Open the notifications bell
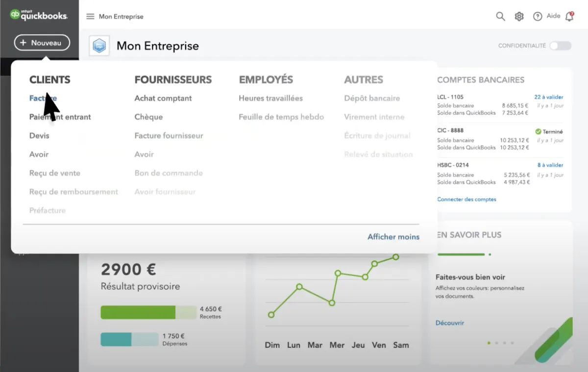This screenshot has width=588, height=372. tap(569, 16)
